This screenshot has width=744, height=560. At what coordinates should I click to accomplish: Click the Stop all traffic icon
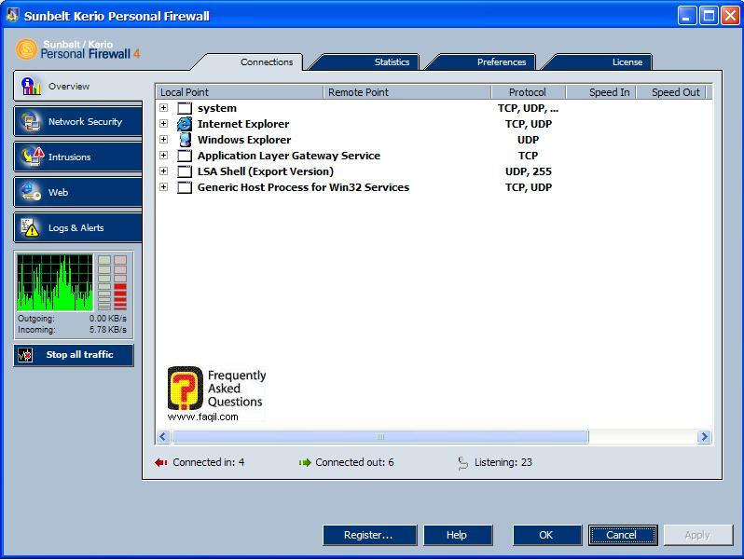(26, 355)
